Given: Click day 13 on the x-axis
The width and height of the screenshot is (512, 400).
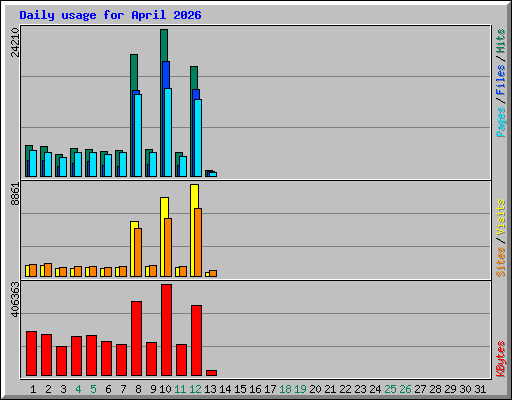Looking at the screenshot, I should point(210,389).
